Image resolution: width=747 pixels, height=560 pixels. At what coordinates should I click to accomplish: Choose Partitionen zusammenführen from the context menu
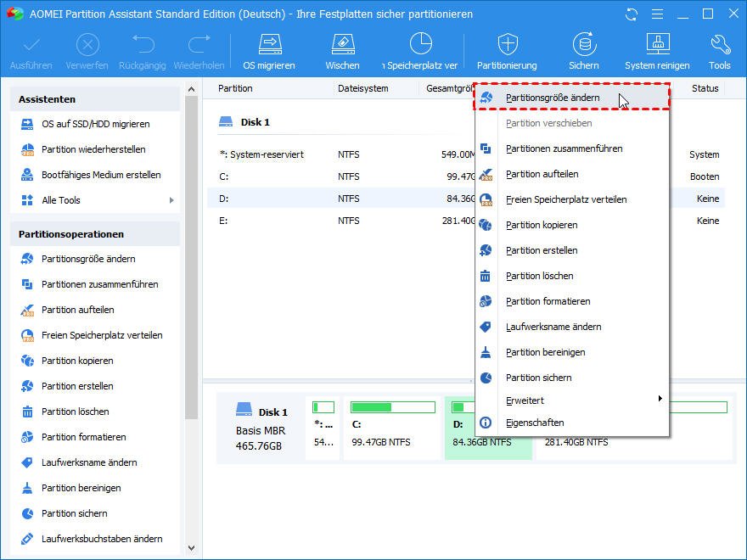(x=573, y=148)
